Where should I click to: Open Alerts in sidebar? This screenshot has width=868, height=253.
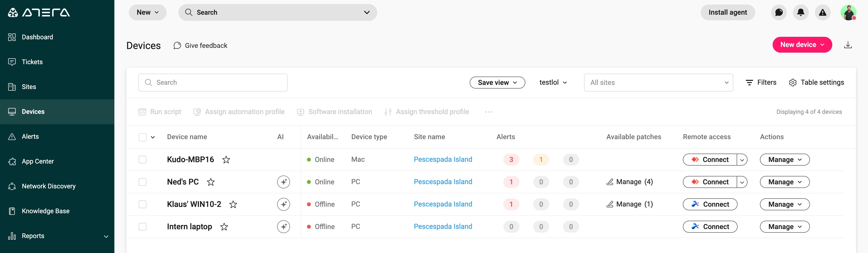(57, 136)
